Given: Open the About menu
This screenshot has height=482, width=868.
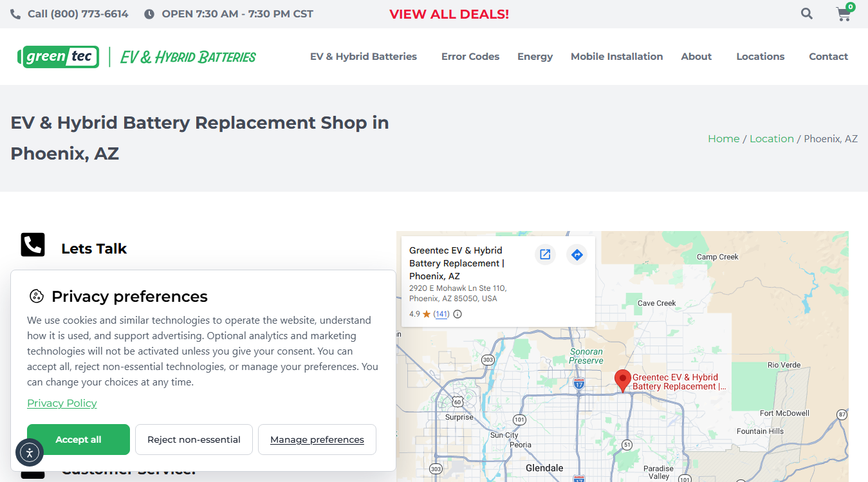Looking at the screenshot, I should (696, 57).
